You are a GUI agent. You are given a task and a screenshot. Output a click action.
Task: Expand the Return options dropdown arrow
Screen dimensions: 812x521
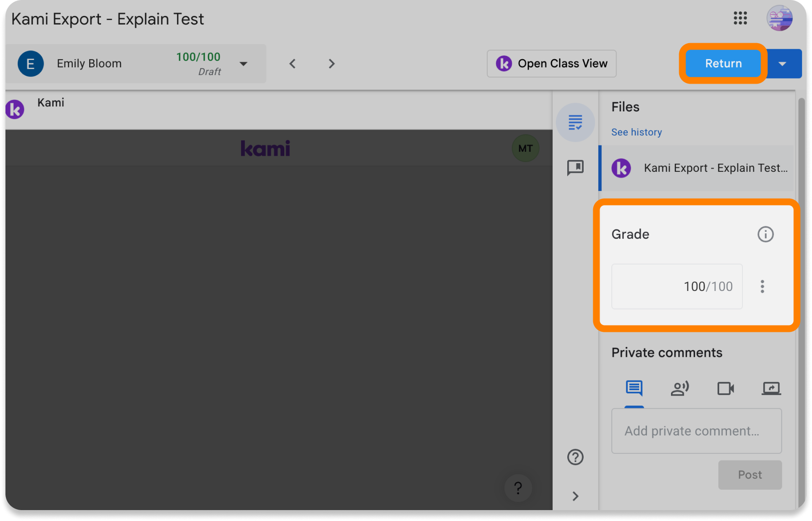[x=782, y=64]
